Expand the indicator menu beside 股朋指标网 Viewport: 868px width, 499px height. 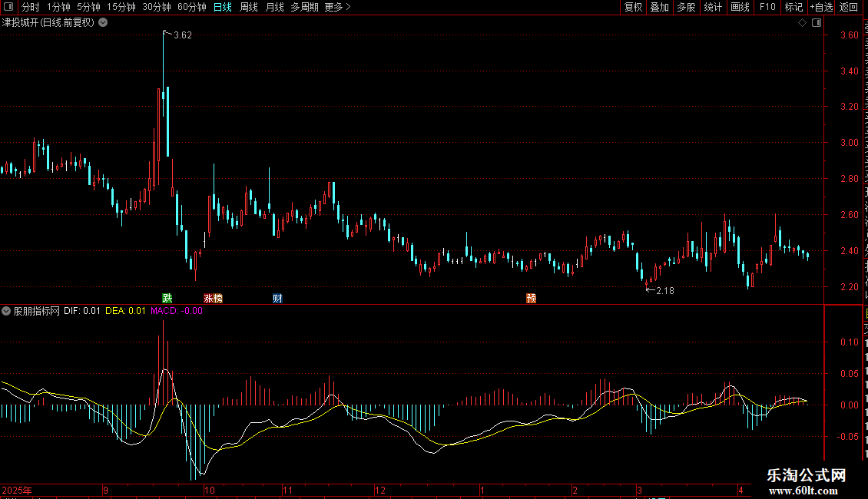6,311
